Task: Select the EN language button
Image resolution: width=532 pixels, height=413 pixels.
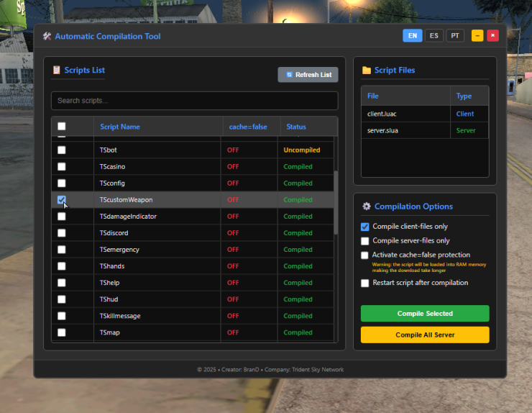Action: pos(412,36)
